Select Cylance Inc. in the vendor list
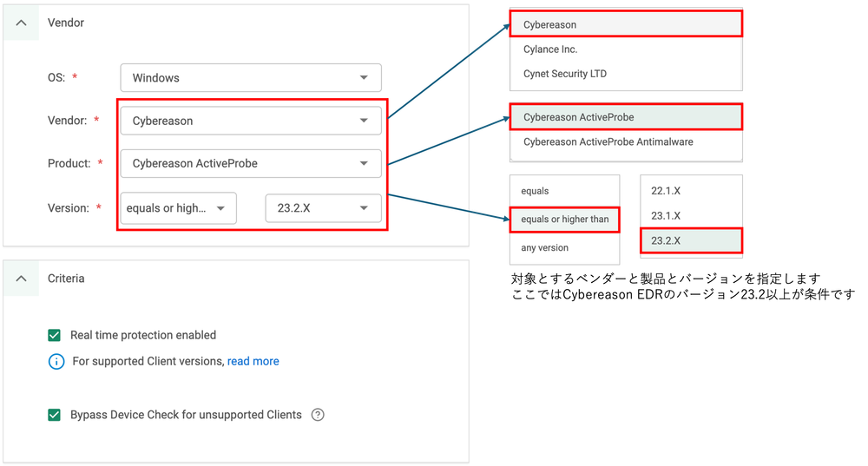Image resolution: width=868 pixels, height=466 pixels. [x=626, y=49]
